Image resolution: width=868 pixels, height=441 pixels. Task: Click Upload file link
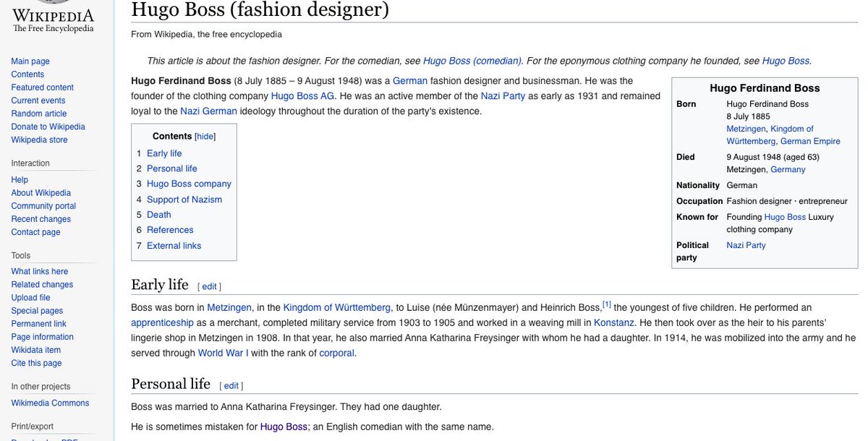click(30, 297)
